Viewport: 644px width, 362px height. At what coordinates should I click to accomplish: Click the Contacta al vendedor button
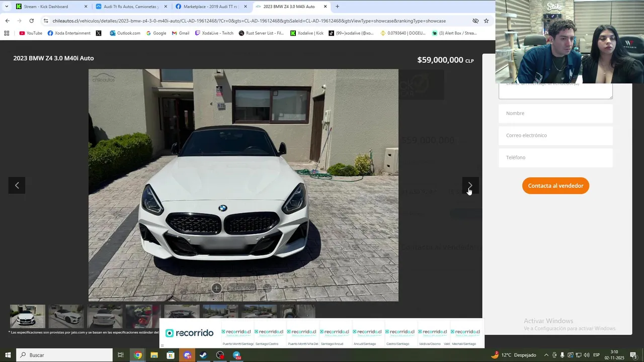[x=555, y=186]
